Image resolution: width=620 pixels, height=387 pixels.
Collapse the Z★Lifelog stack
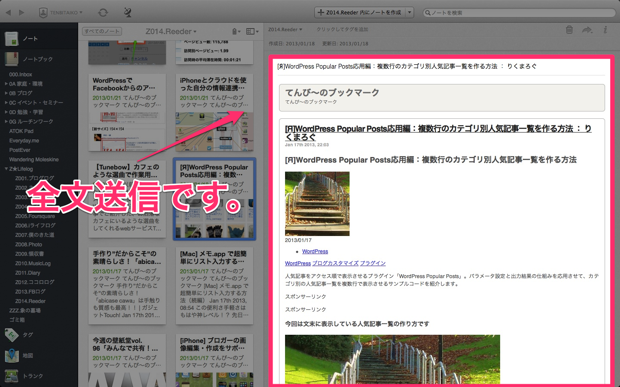tap(6, 169)
